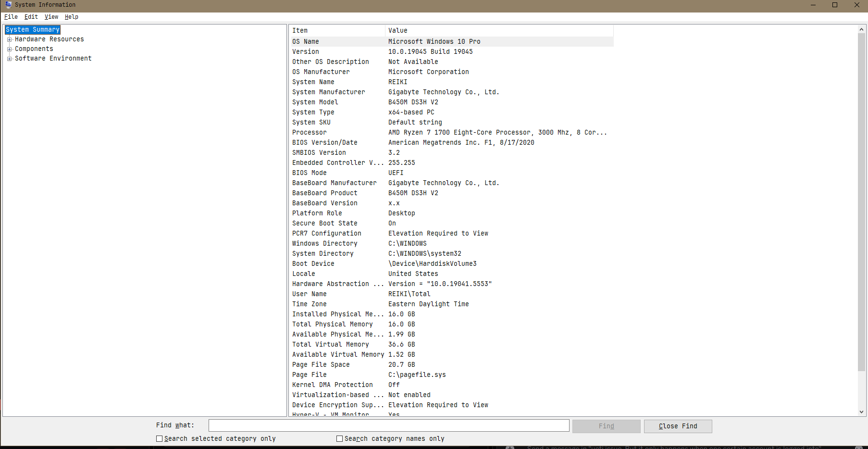Click the Find what input field
The height and width of the screenshot is (449, 868).
coord(389,426)
